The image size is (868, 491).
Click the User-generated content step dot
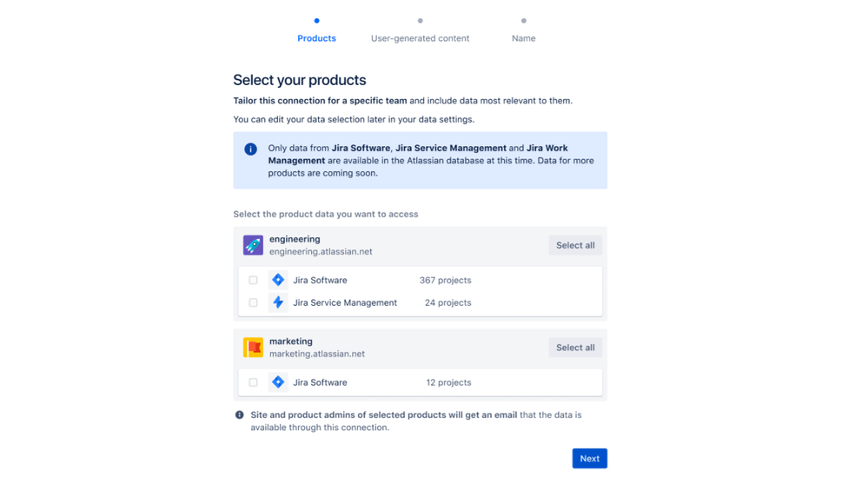421,21
